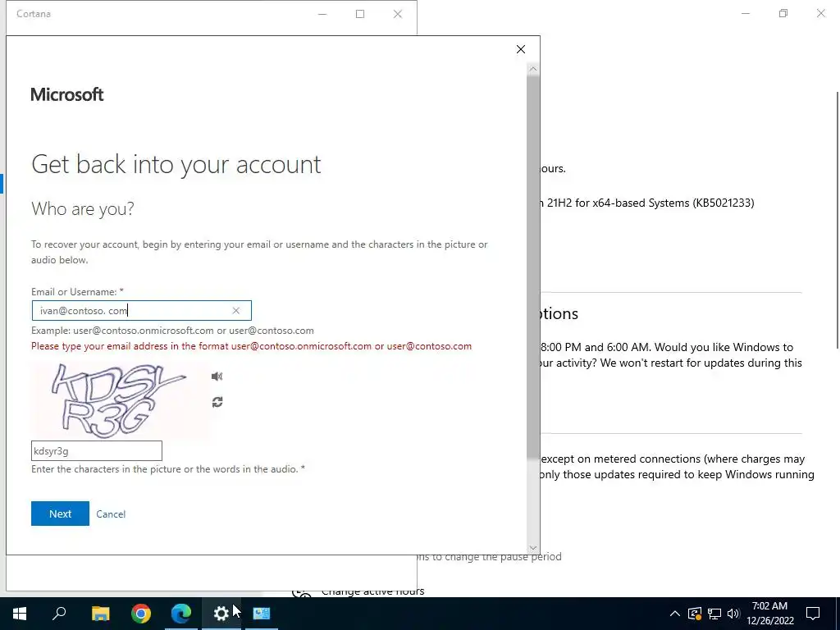
Task: Open the Action Center notifications
Action: pyautogui.click(x=813, y=614)
